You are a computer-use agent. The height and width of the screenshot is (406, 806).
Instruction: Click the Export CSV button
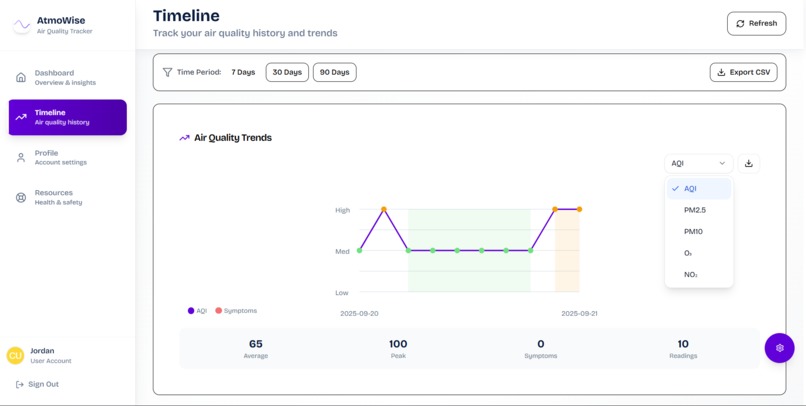coord(743,72)
